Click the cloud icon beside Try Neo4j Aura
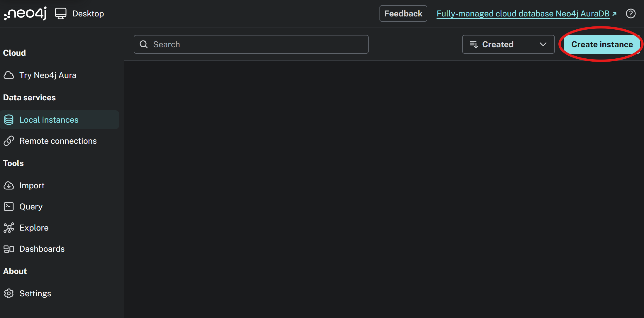 9,75
